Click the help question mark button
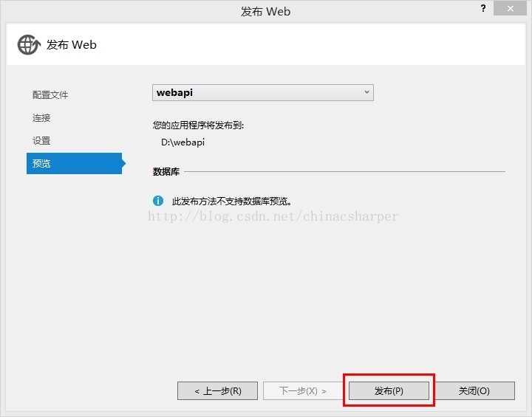The width and height of the screenshot is (532, 417). [483, 8]
